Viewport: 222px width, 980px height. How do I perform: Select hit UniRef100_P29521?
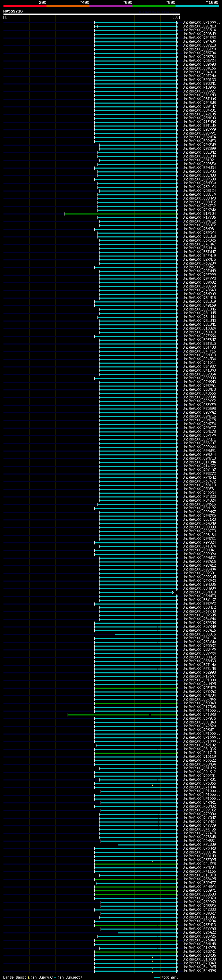[x=199, y=267]
